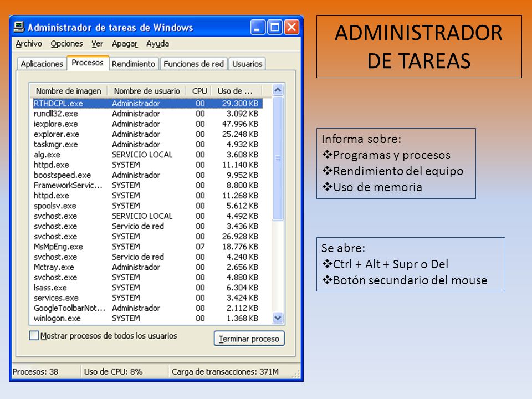The width and height of the screenshot is (532, 399).
Task: Select the RTHDCPL.exe process row
Action: tap(147, 103)
